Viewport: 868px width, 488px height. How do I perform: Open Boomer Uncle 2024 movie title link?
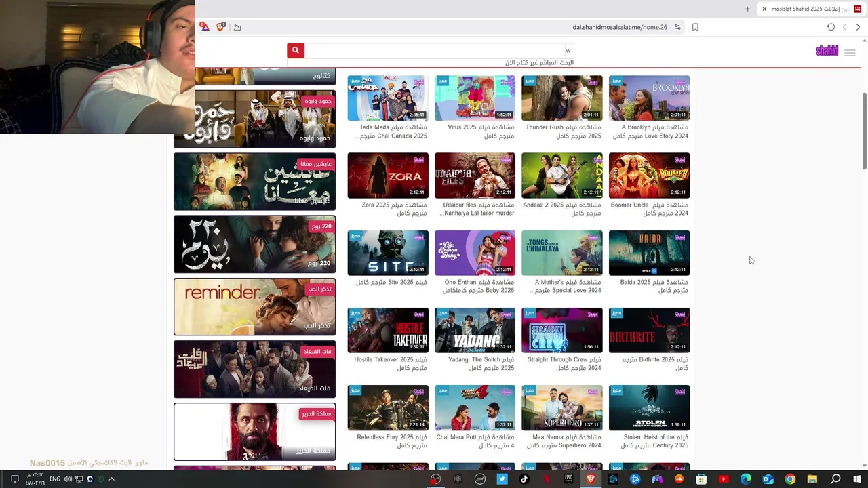(x=650, y=209)
